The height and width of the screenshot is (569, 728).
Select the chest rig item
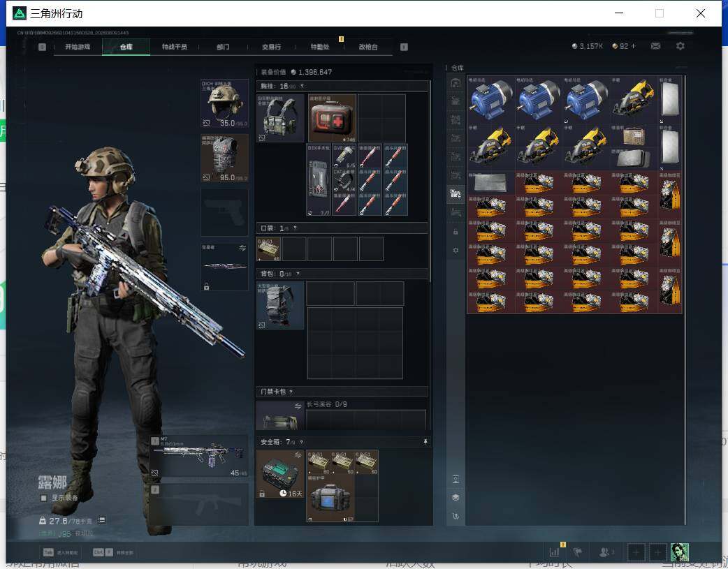[x=280, y=119]
